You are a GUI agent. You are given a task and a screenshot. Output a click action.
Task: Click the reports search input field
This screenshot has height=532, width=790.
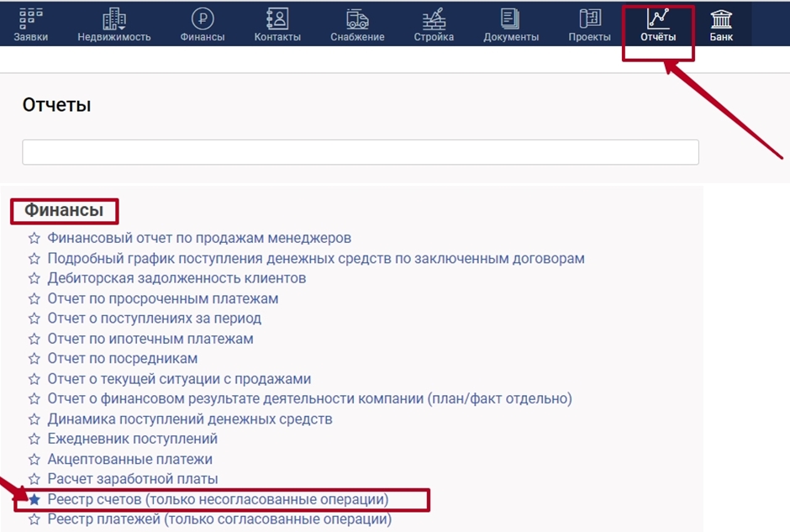[360, 152]
